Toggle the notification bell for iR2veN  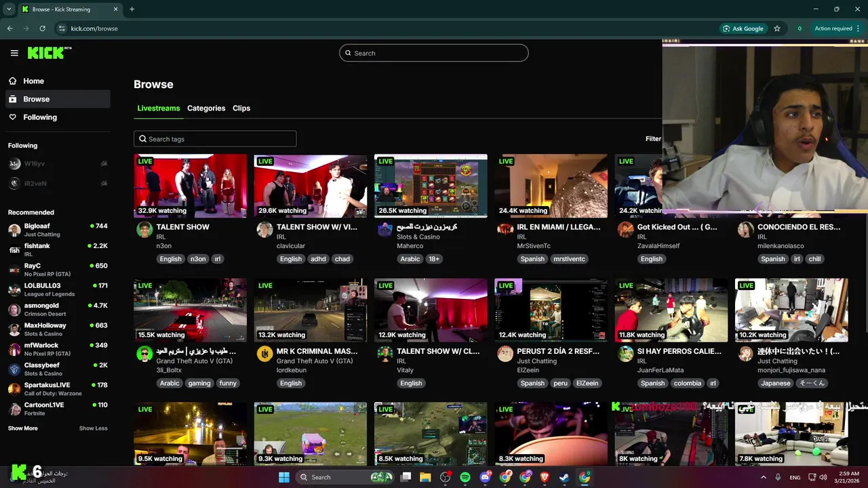(104, 183)
